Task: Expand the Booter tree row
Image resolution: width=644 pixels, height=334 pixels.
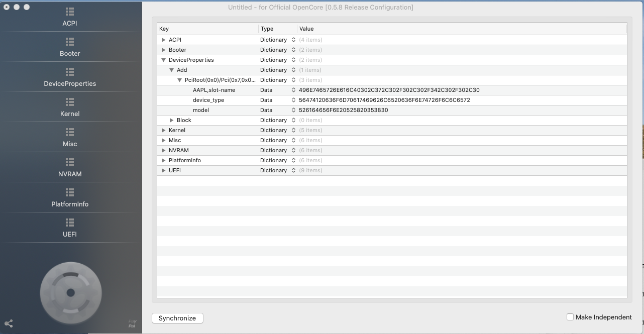Action: coord(163,50)
